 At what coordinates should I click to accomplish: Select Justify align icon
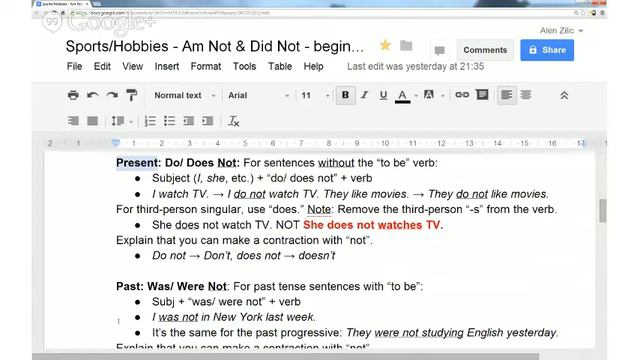coord(93,121)
